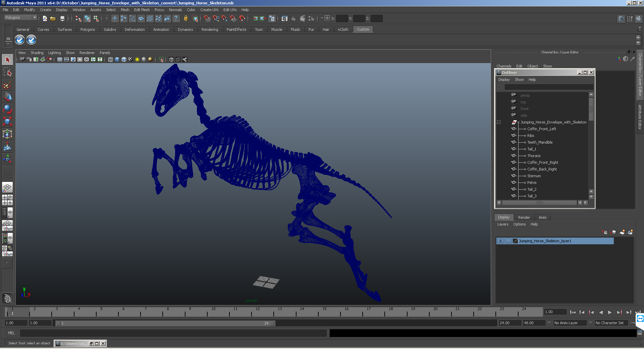644x349 pixels.
Task: Click the four view layout icon
Action: [x=7, y=200]
